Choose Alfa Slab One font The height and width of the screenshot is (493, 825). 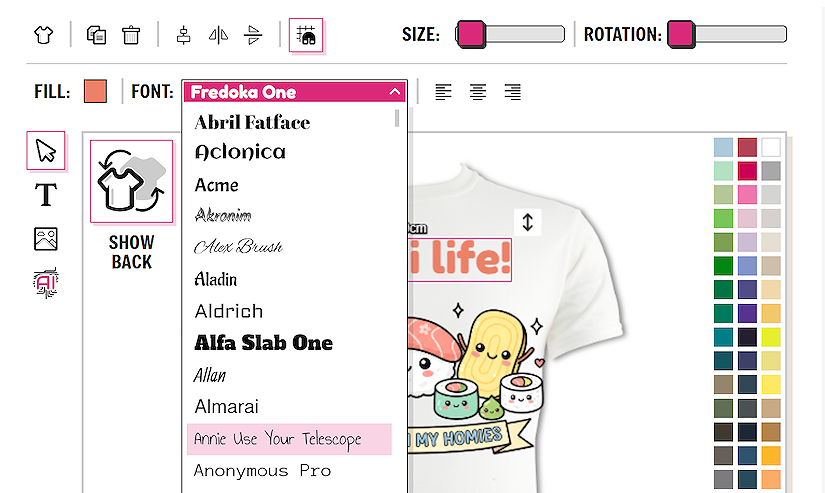(x=263, y=343)
